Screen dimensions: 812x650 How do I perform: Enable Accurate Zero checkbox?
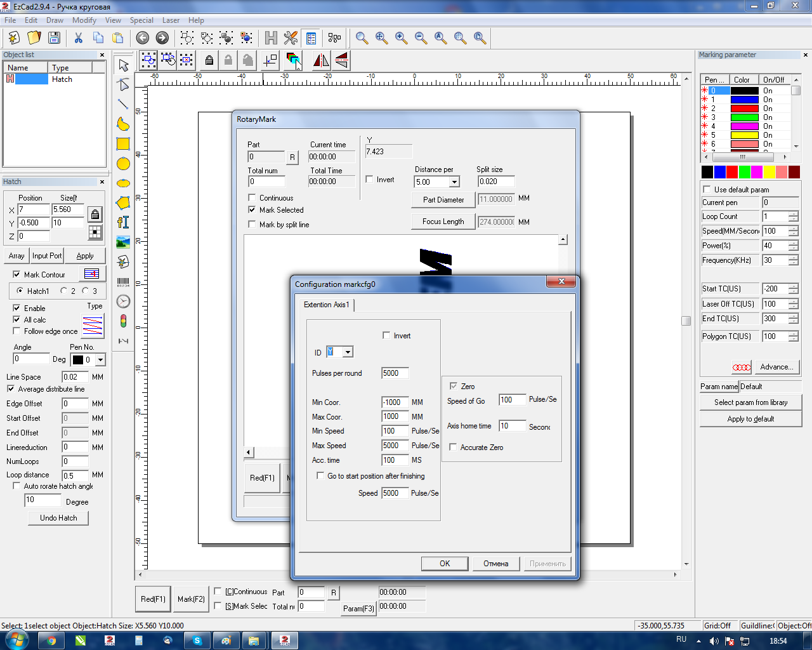[453, 447]
